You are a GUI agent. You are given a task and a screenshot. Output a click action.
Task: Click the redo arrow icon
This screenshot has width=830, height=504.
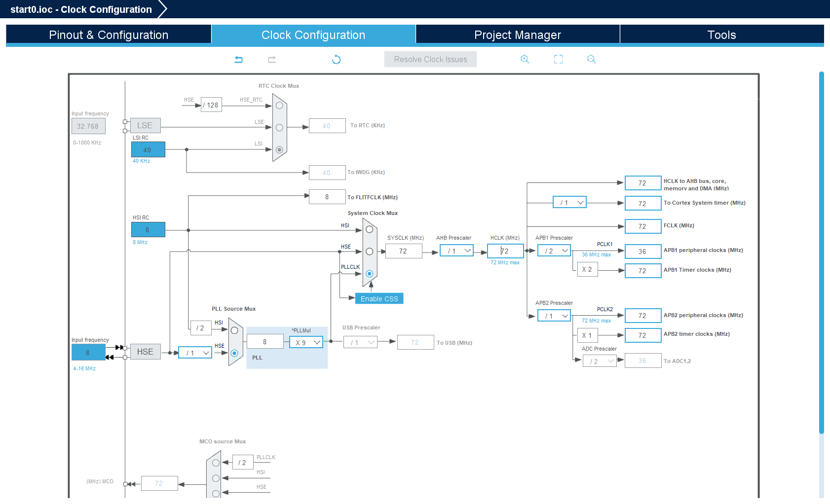click(x=272, y=60)
